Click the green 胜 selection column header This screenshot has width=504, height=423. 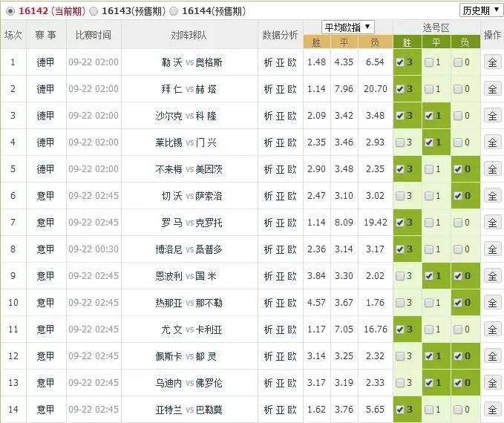[407, 42]
